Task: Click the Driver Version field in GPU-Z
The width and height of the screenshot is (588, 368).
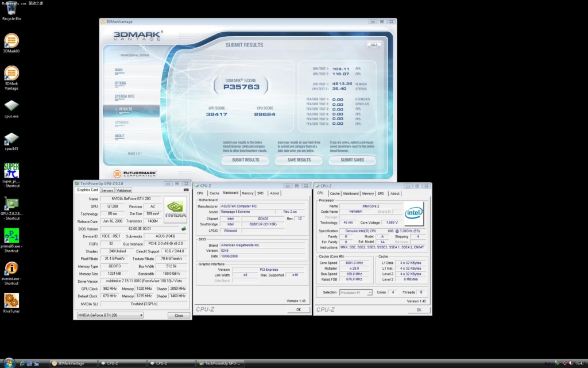Action: (x=144, y=281)
